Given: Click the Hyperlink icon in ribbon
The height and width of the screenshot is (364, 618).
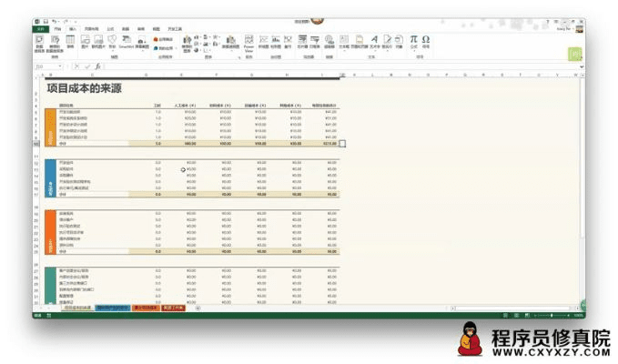Looking at the screenshot, I should point(329,40).
